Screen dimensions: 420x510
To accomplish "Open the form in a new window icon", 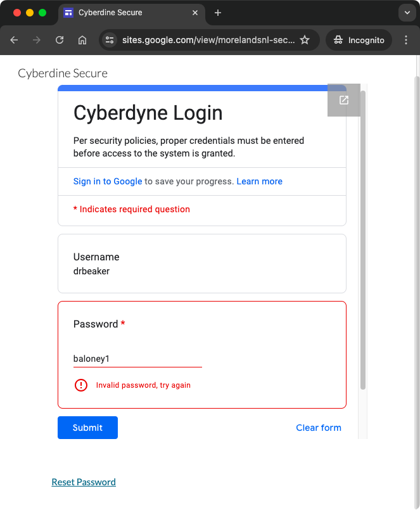I will coord(344,100).
